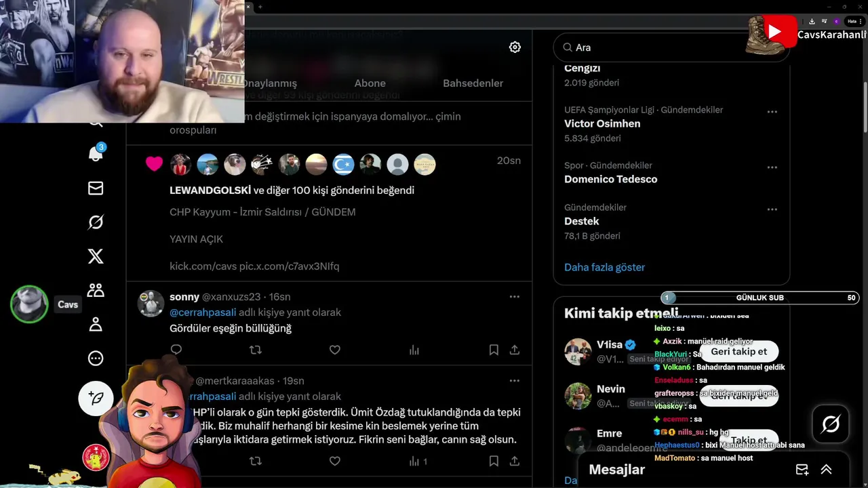Bookmark sonny's tweet
Image resolution: width=868 pixels, height=488 pixels.
point(494,350)
